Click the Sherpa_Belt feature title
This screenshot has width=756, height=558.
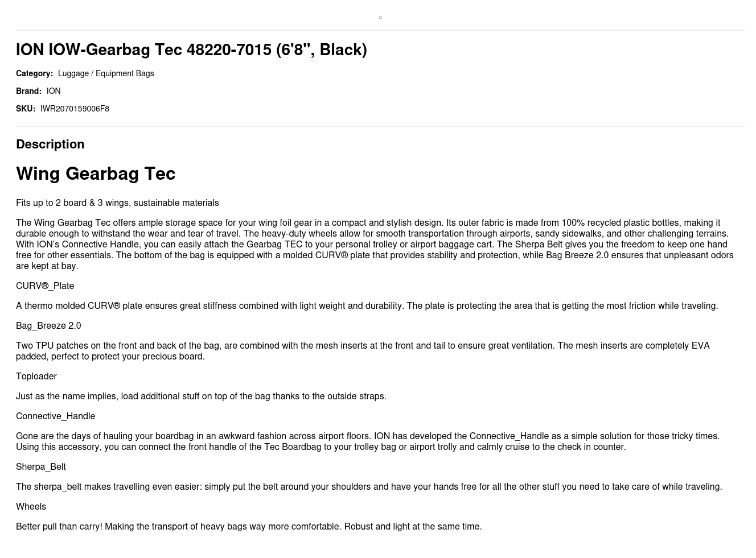[41, 466]
